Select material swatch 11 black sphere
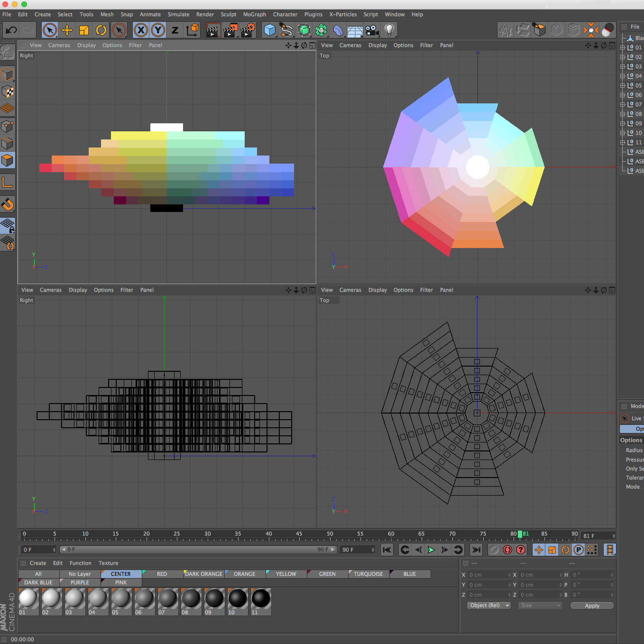The height and width of the screenshot is (644, 644). [x=261, y=598]
